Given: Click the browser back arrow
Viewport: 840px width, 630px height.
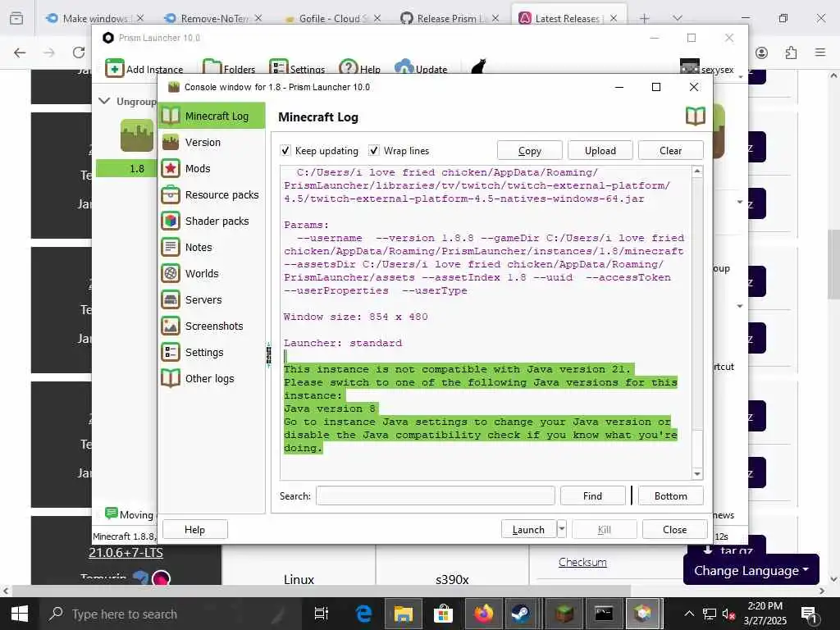Looking at the screenshot, I should point(20,52).
